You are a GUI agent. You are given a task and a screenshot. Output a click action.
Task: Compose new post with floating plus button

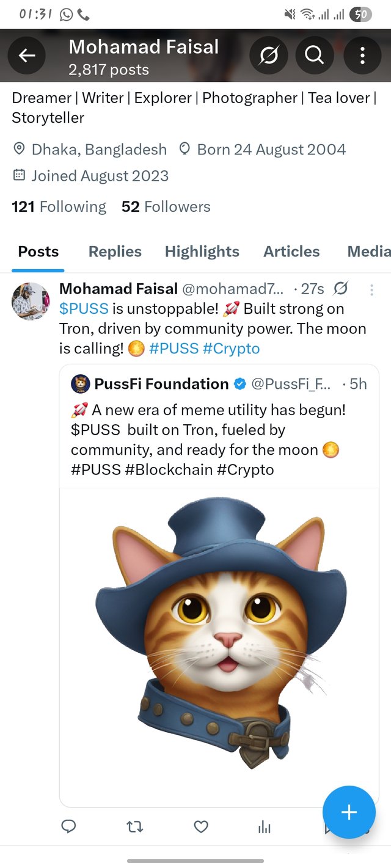tap(349, 812)
